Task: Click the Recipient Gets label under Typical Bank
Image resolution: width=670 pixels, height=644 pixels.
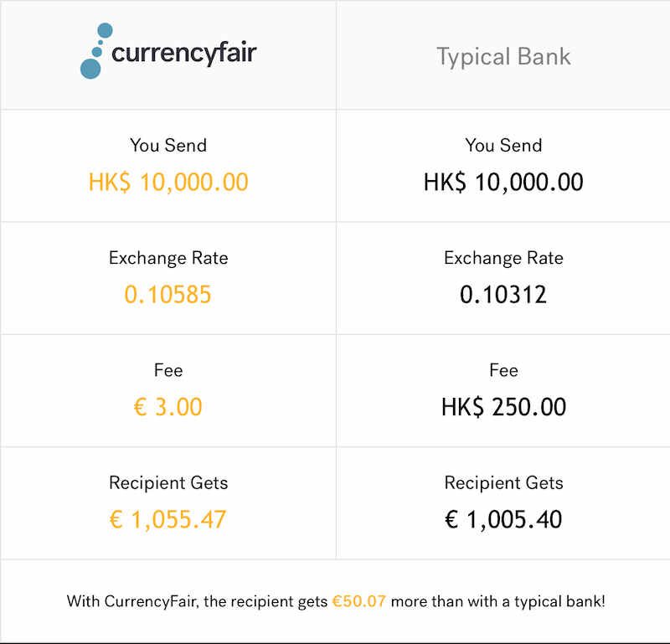Action: coord(503,483)
